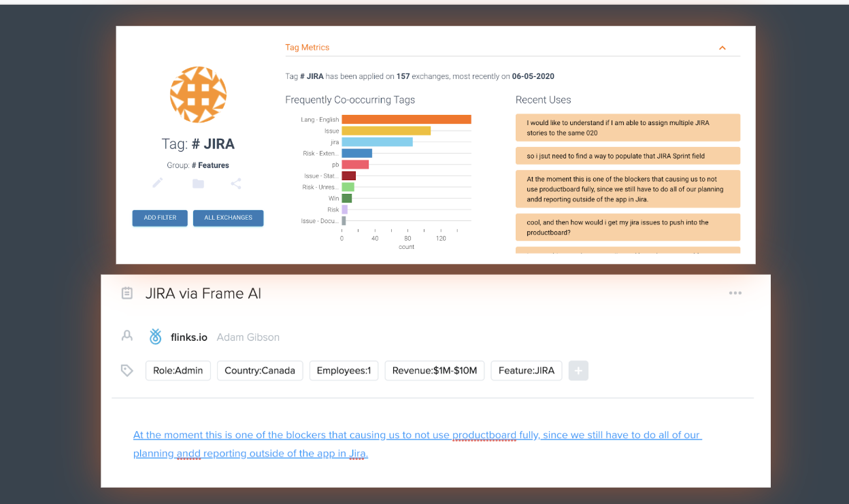Viewport: 849px width, 504px height.
Task: Click the gray Issue - Docu... bar
Action: (344, 220)
